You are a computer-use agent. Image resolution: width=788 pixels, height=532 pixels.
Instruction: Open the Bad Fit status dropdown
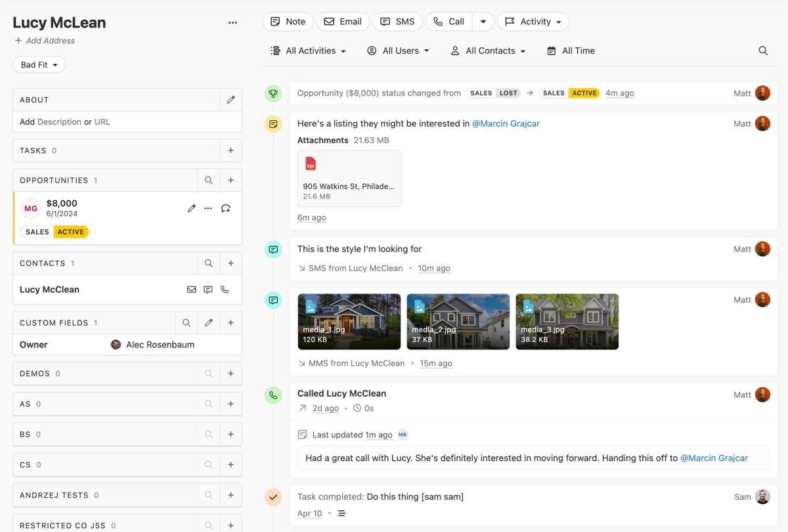click(x=39, y=65)
